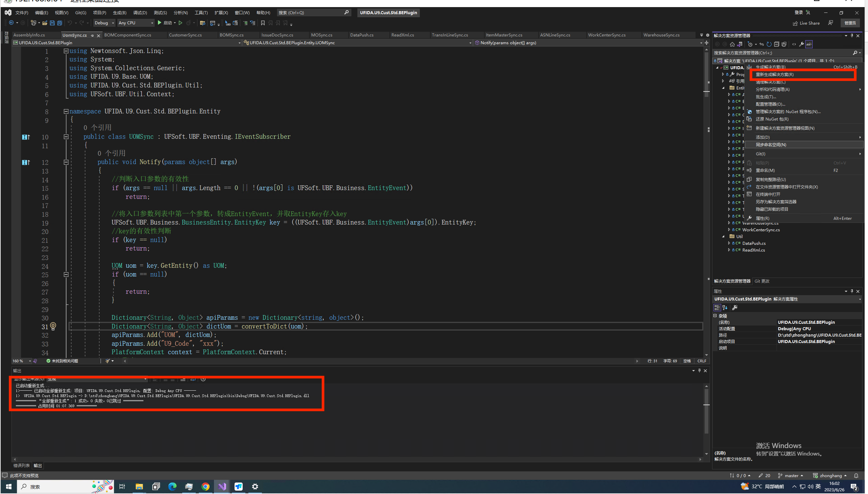This screenshot has width=868, height=494.
Task: Click the master git branch in status bar
Action: point(791,476)
